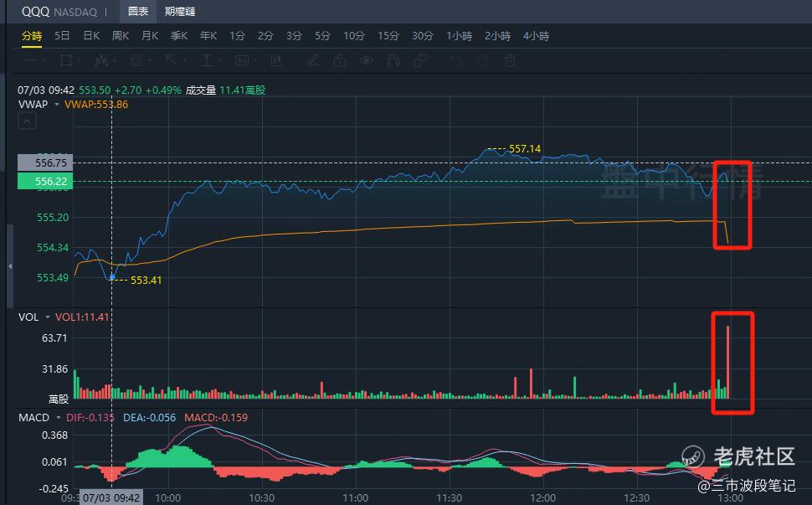The image size is (812, 505).
Task: Click the DIF:-0.135 MACD value
Action: pos(90,417)
